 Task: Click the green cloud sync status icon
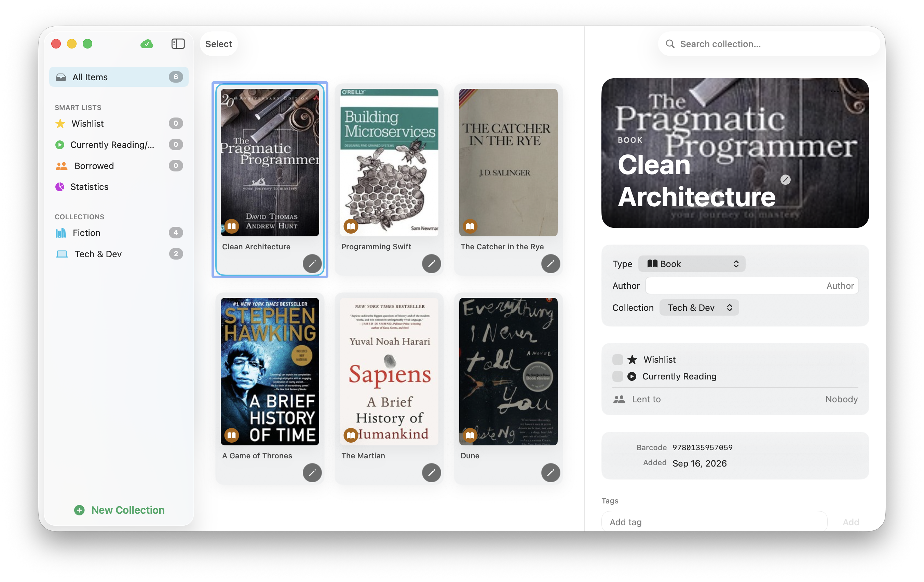tap(147, 44)
